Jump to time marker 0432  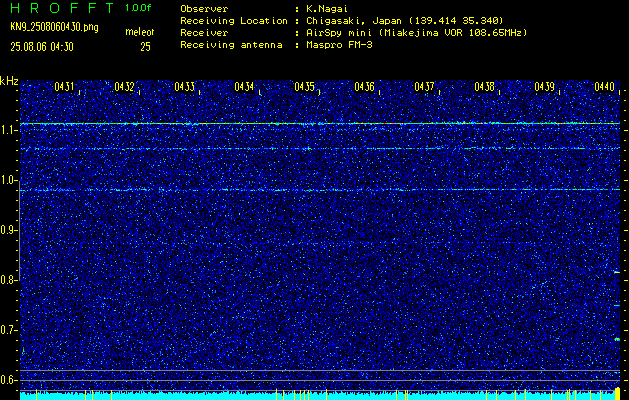(124, 87)
